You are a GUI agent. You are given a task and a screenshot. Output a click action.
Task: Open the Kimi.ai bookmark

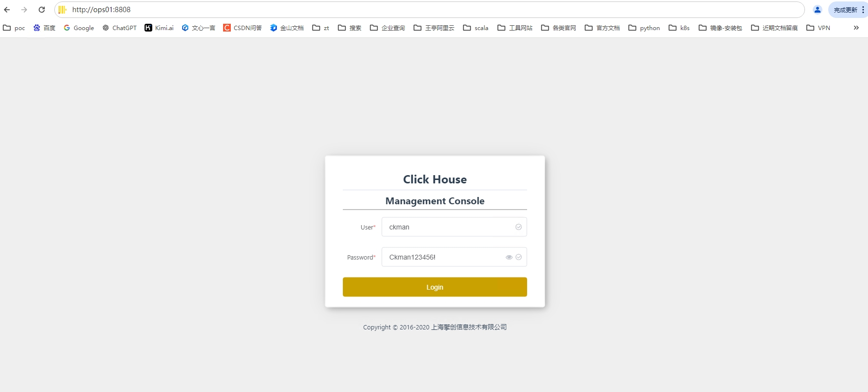coord(159,28)
